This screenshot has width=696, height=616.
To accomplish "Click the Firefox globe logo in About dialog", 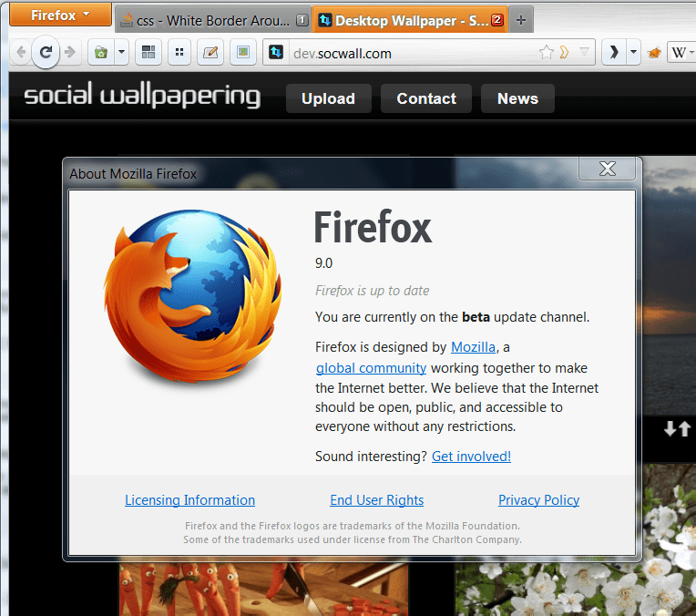I will [x=193, y=297].
